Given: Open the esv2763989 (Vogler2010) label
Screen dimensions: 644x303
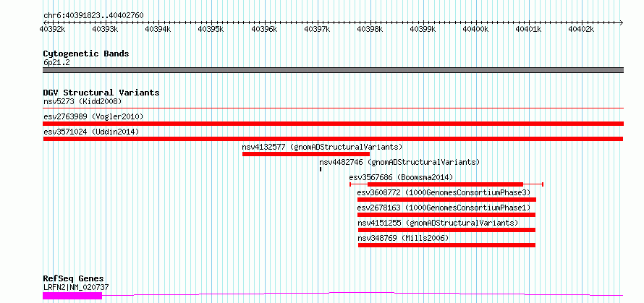Looking at the screenshot, I should 93,116.
